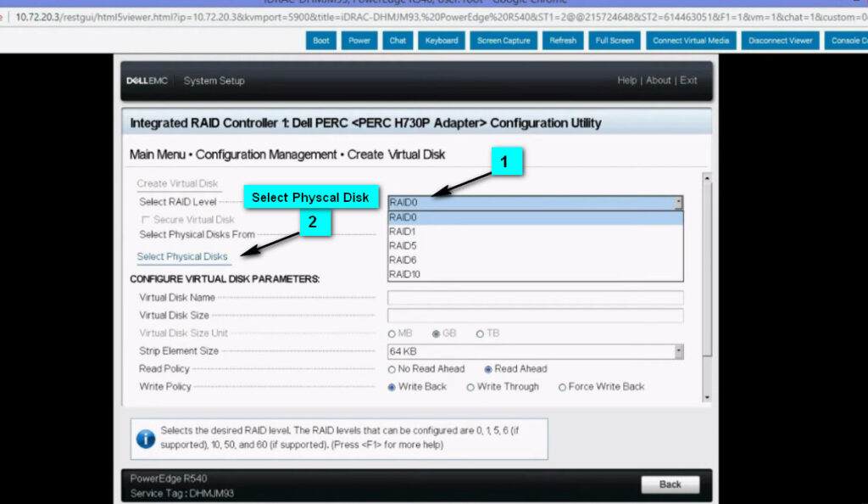This screenshot has height=504, width=868.
Task: Select GB size unit radio
Action: (x=437, y=334)
